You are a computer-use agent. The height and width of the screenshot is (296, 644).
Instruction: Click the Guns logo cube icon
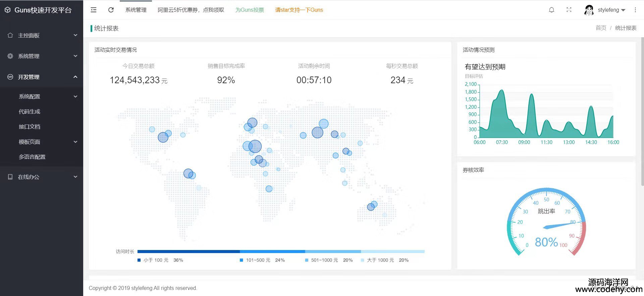[8, 10]
